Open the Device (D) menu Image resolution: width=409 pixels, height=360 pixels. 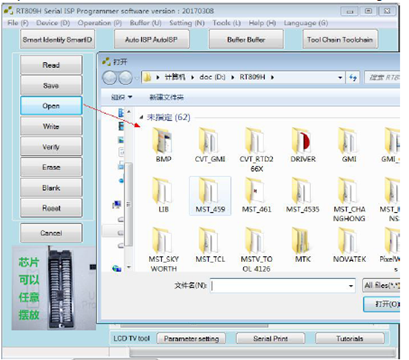tap(53, 23)
